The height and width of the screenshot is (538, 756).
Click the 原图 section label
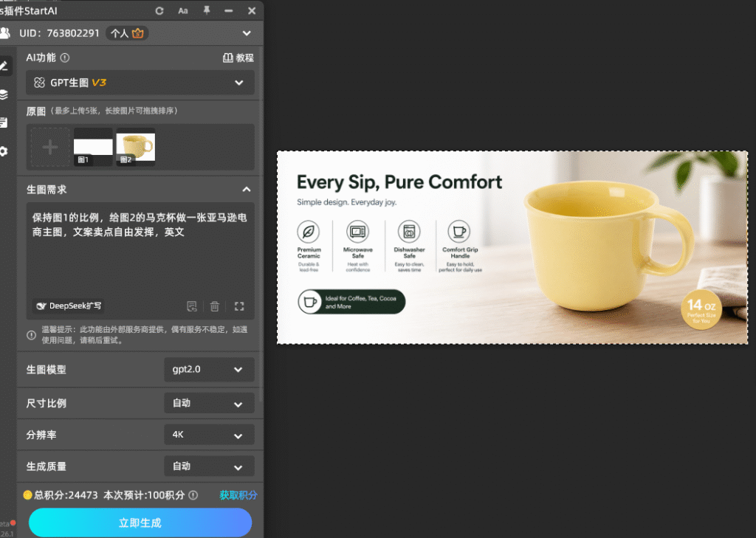[x=35, y=111]
